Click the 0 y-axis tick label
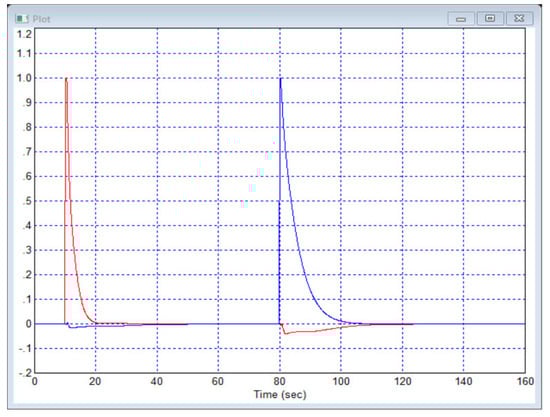The image size is (550, 417). (x=28, y=324)
